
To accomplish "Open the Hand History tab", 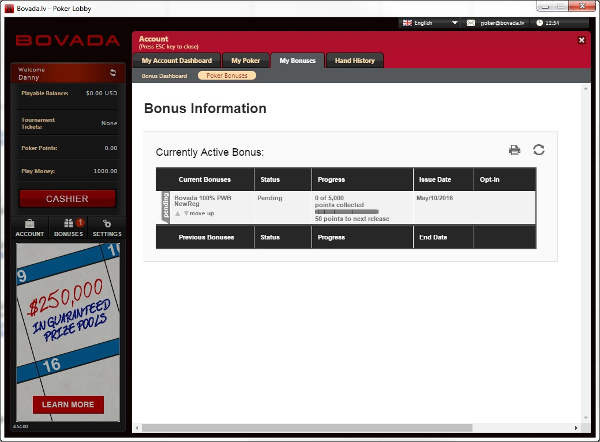I will 355,60.
